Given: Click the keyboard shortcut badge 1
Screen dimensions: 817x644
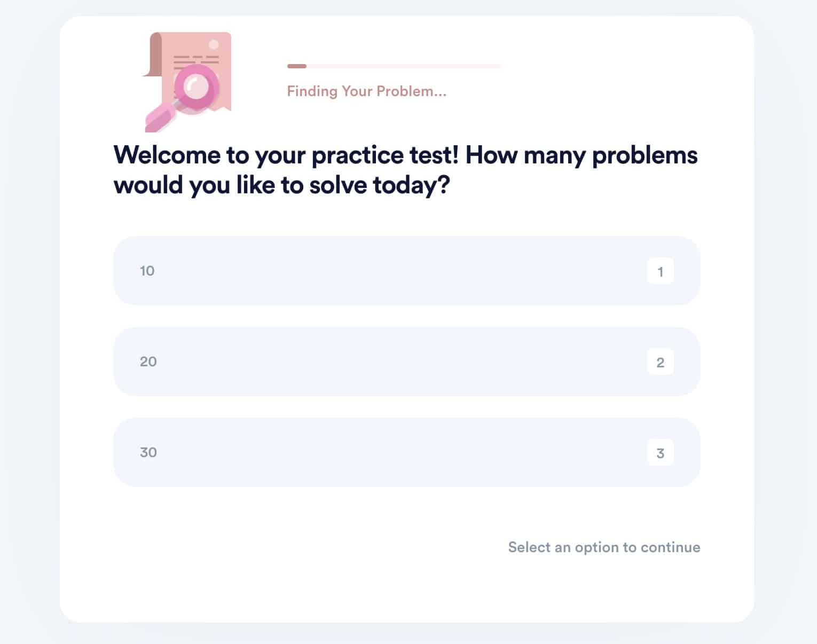Looking at the screenshot, I should coord(660,271).
